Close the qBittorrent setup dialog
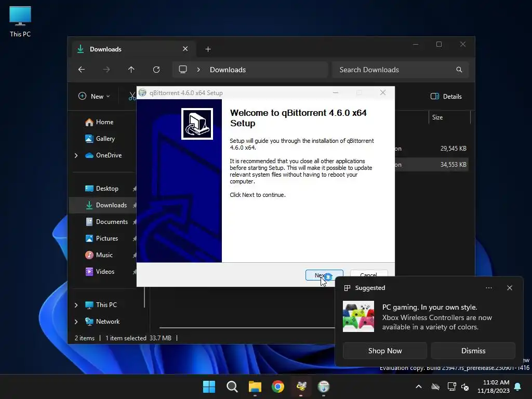This screenshot has height=399, width=532. coord(383,92)
